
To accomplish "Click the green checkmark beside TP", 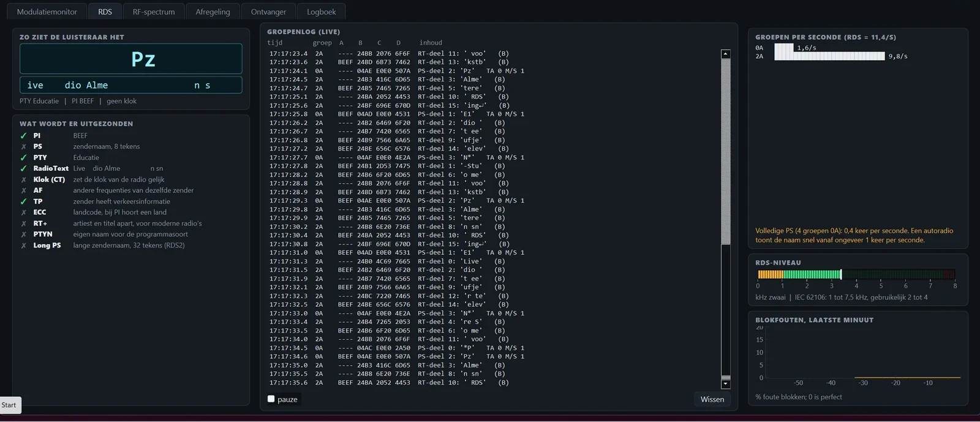I will tap(24, 202).
